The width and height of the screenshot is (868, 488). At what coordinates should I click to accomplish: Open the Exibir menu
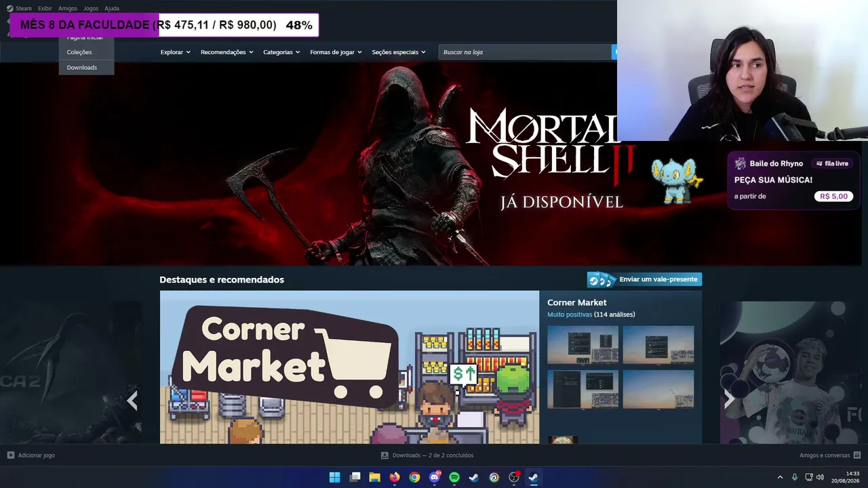(x=45, y=8)
